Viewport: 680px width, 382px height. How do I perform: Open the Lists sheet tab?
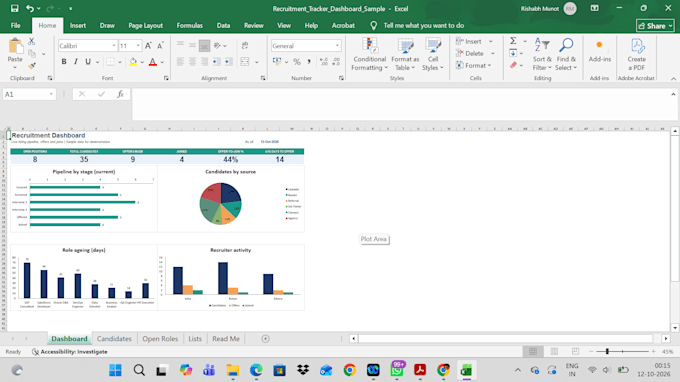click(x=195, y=339)
